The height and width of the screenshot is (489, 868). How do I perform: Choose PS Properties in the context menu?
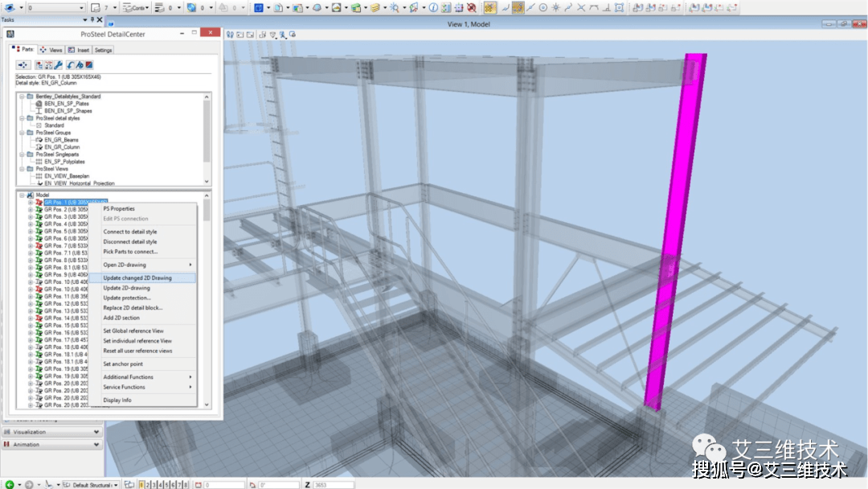point(119,209)
